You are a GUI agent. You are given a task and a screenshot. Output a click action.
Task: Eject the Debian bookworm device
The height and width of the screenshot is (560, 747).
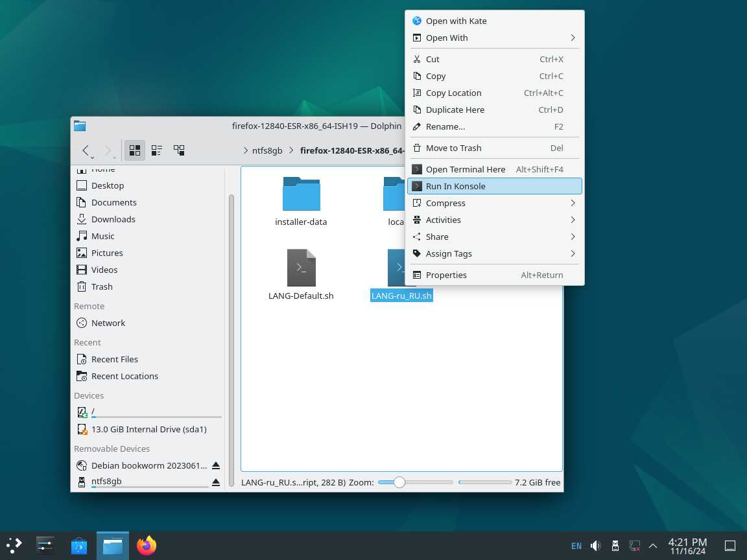pos(216,466)
